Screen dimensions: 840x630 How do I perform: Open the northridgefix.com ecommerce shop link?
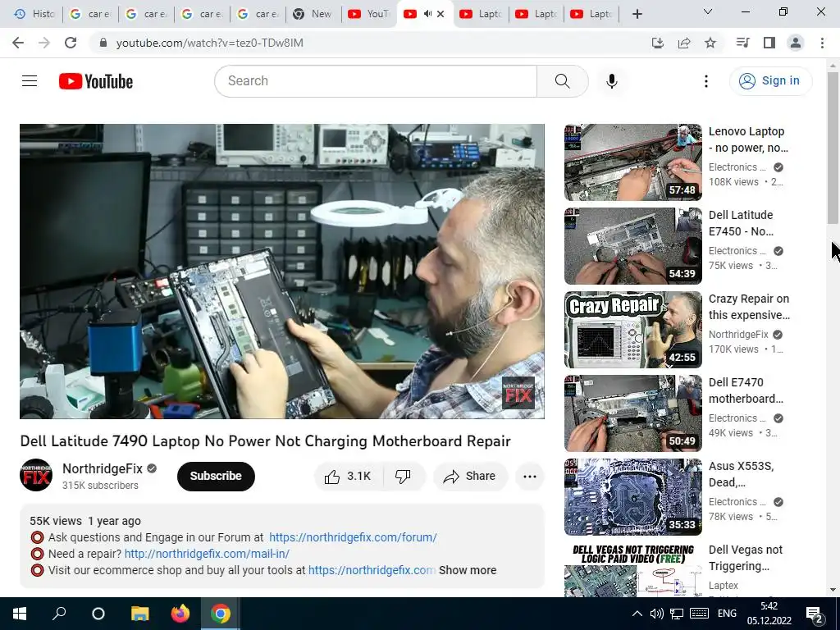(x=372, y=571)
